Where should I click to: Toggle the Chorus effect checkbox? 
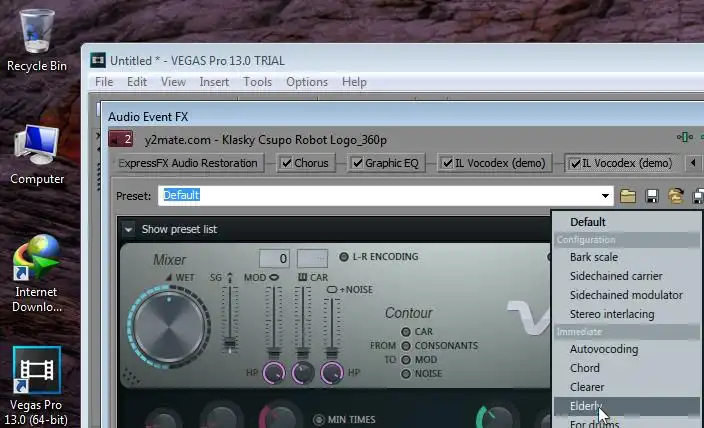click(286, 163)
